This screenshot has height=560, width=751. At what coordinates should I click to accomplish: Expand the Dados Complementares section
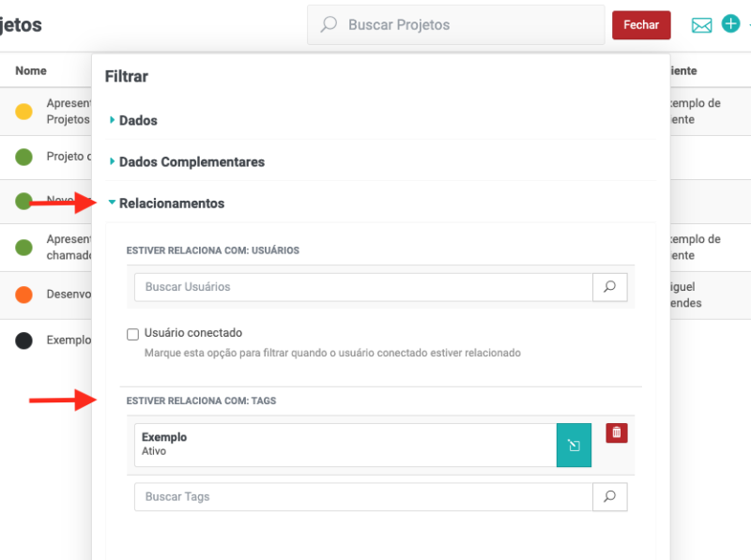(x=191, y=162)
